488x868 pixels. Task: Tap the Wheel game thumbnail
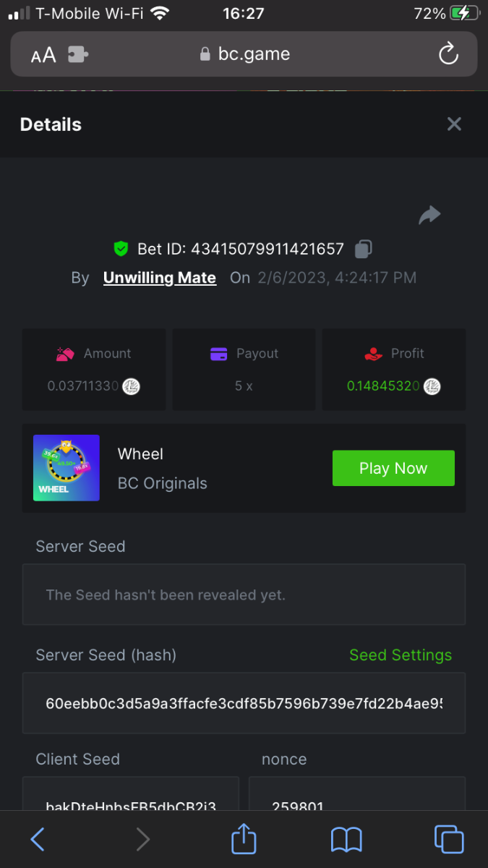pyautogui.click(x=67, y=468)
